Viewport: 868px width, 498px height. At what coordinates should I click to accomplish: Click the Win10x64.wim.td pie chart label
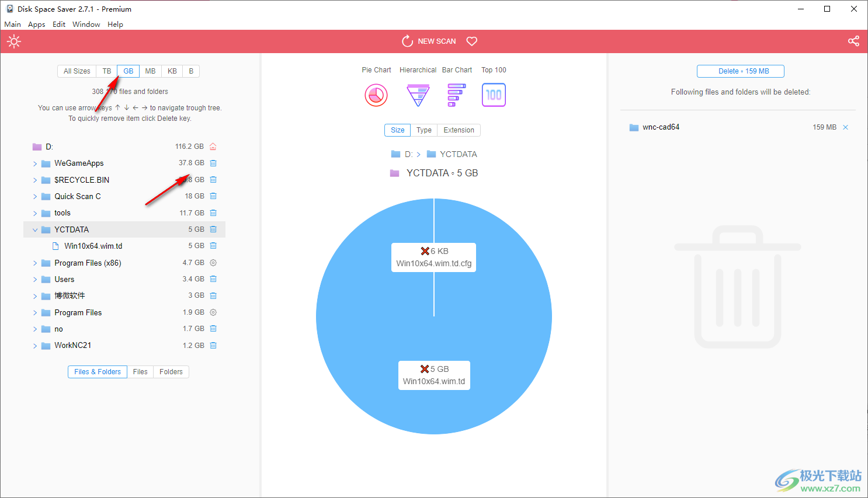pos(434,375)
